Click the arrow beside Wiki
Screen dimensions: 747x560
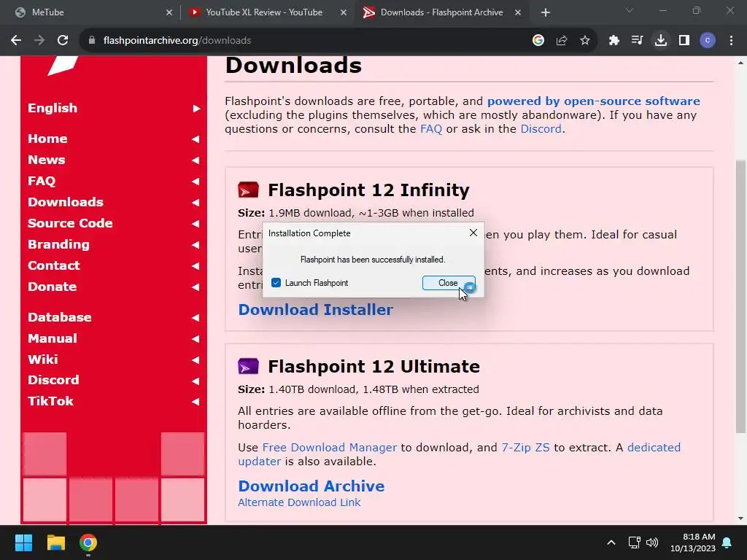click(196, 360)
